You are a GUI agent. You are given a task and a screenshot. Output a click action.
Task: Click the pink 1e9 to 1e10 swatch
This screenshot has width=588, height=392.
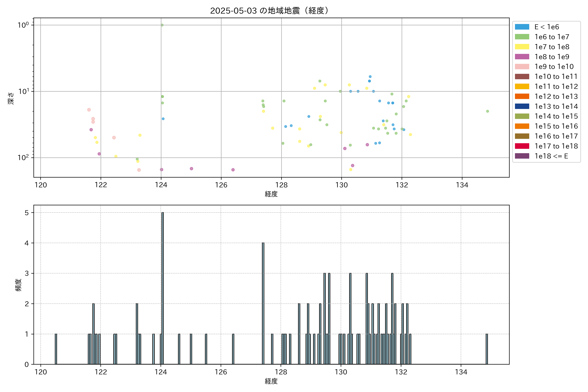coord(522,67)
